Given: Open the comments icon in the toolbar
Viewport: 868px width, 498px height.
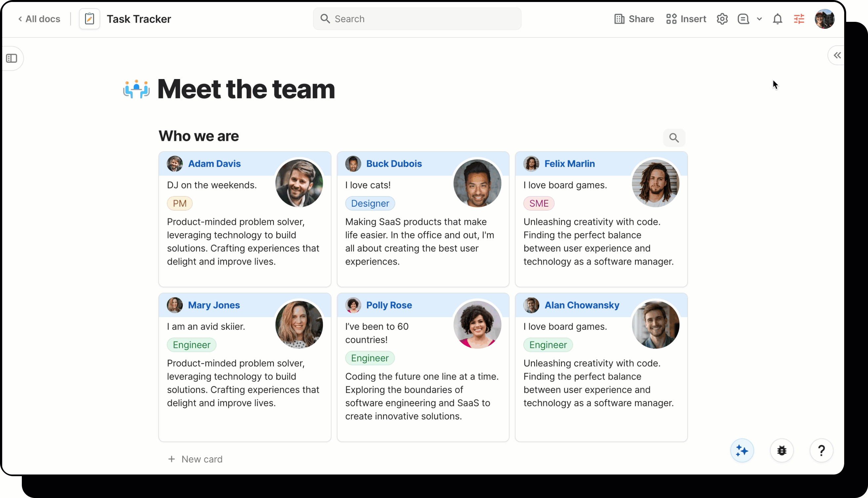Looking at the screenshot, I should [x=743, y=19].
